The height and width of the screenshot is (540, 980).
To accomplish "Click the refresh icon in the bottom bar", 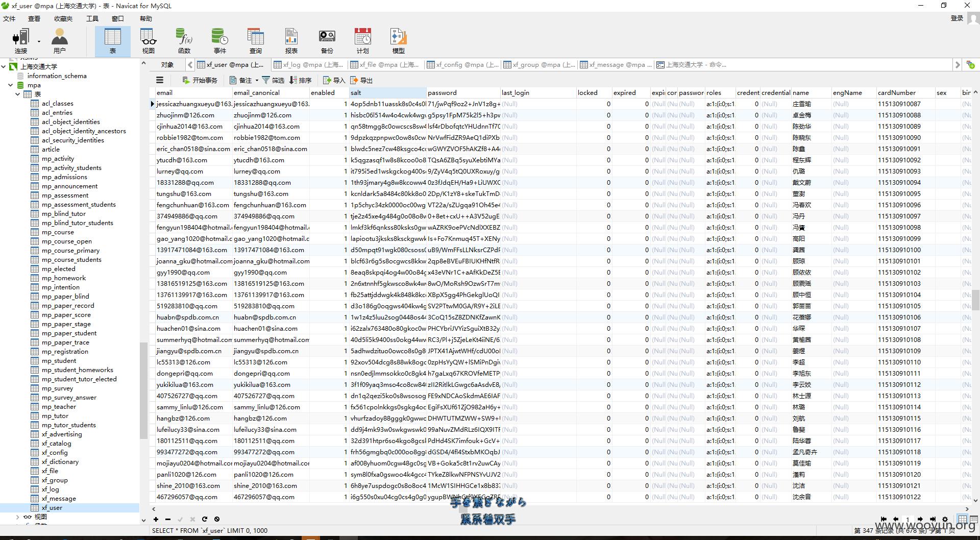I will (205, 519).
